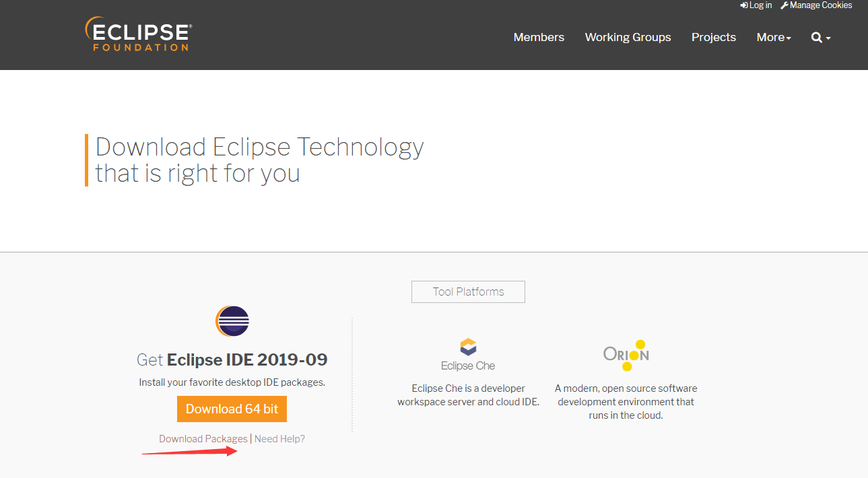Open the Manage Cookies link text

point(820,5)
